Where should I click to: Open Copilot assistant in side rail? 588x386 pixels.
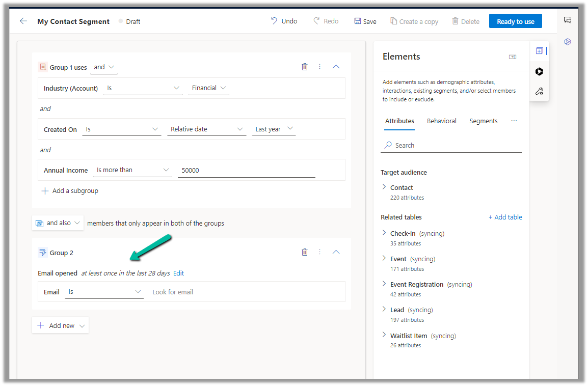click(x=539, y=72)
